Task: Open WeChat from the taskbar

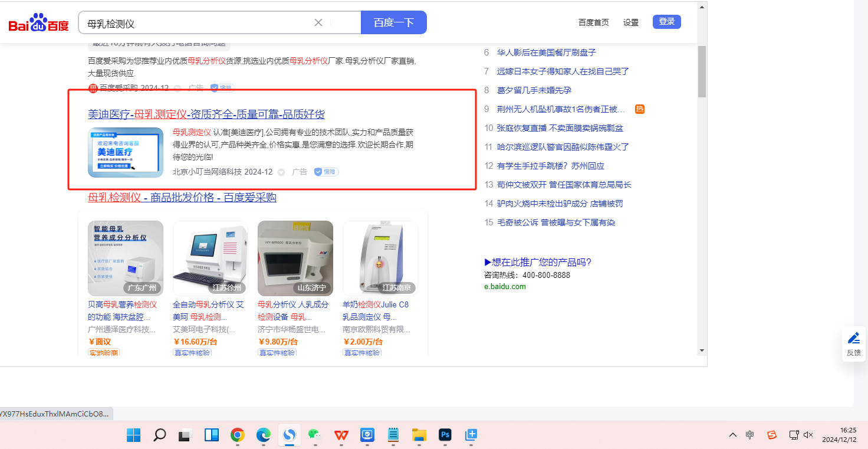Action: coord(315,435)
